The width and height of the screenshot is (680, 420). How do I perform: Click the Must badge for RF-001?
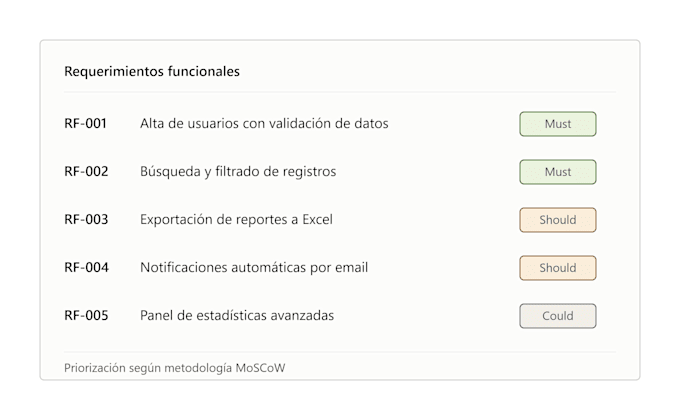pos(558,124)
